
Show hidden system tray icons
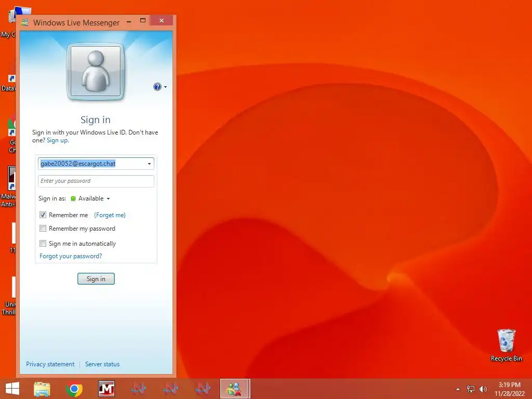pyautogui.click(x=458, y=389)
